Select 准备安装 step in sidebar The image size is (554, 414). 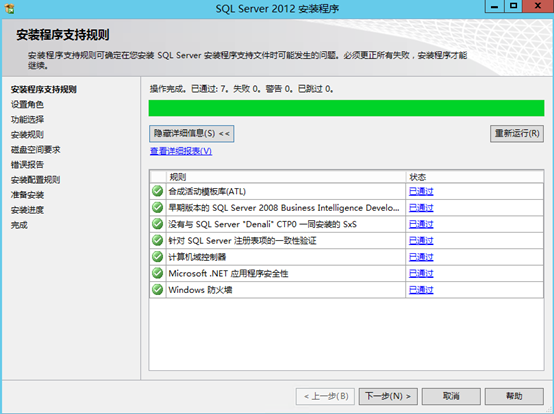[27, 195]
